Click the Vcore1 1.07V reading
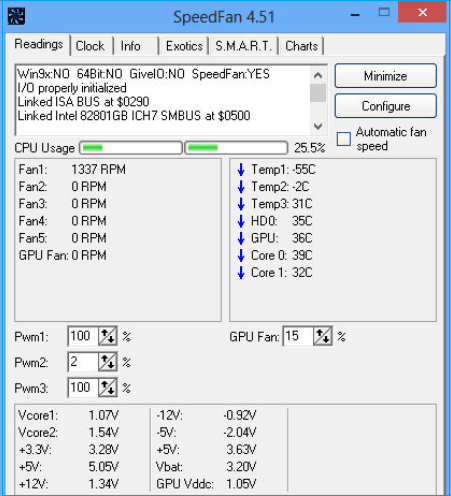The width and height of the screenshot is (451, 496). coord(68,415)
